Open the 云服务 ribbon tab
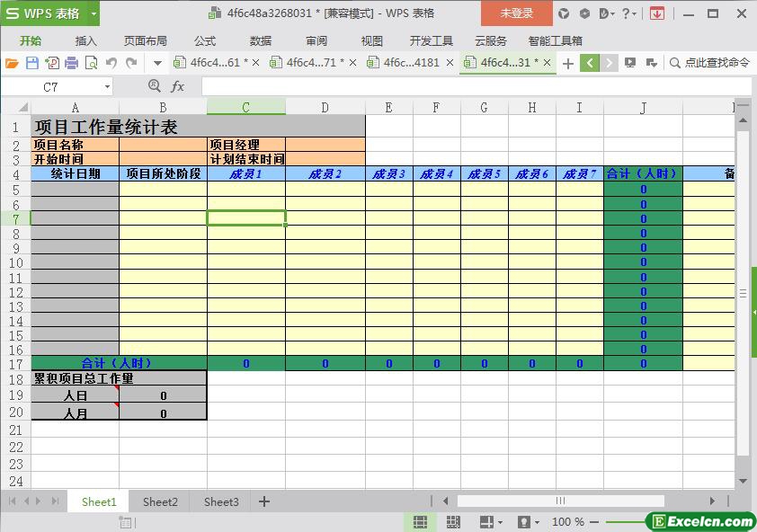This screenshot has width=757, height=532. pyautogui.click(x=491, y=41)
